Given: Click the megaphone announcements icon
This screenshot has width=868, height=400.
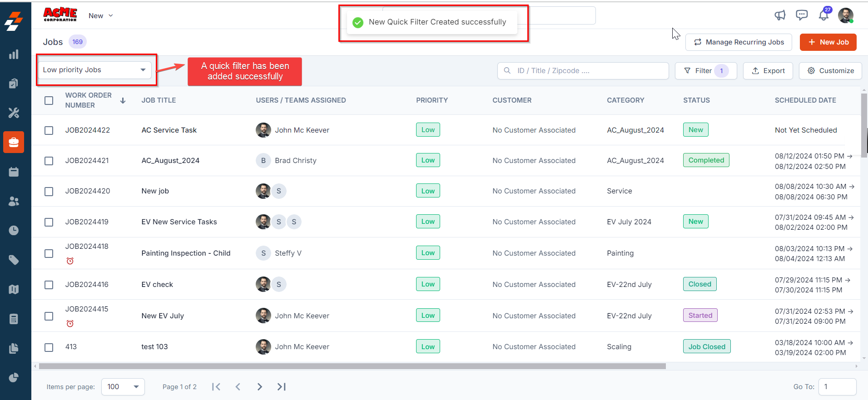Looking at the screenshot, I should (x=780, y=15).
